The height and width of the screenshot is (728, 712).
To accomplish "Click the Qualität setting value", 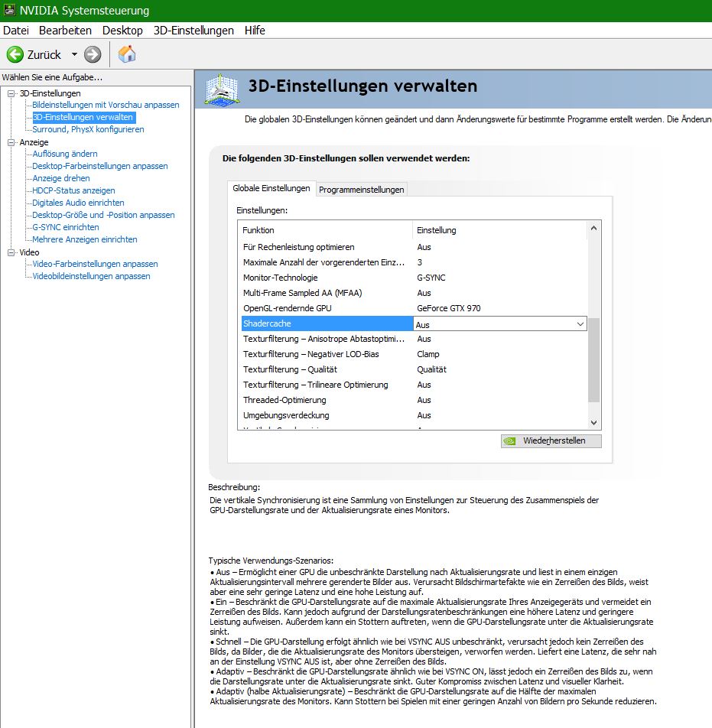I will (x=431, y=369).
